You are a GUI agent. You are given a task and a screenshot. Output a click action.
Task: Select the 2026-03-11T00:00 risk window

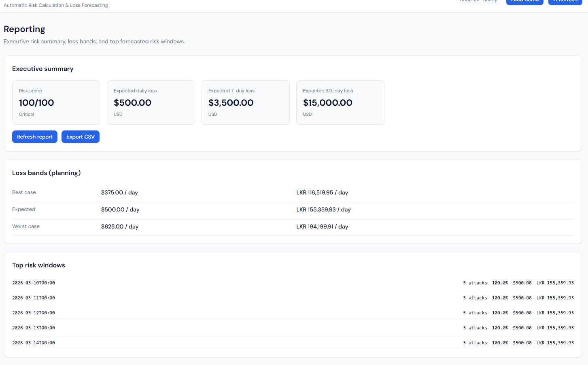tap(34, 298)
